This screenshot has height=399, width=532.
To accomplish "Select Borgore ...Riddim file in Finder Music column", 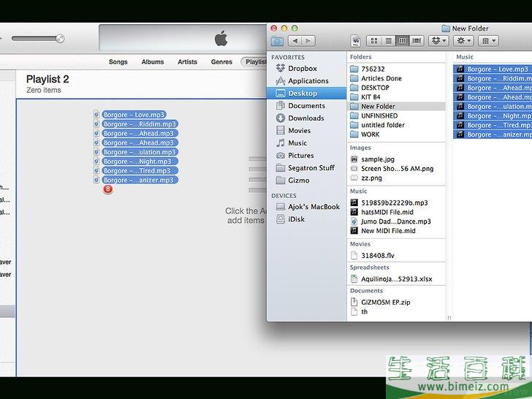I will pos(493,78).
